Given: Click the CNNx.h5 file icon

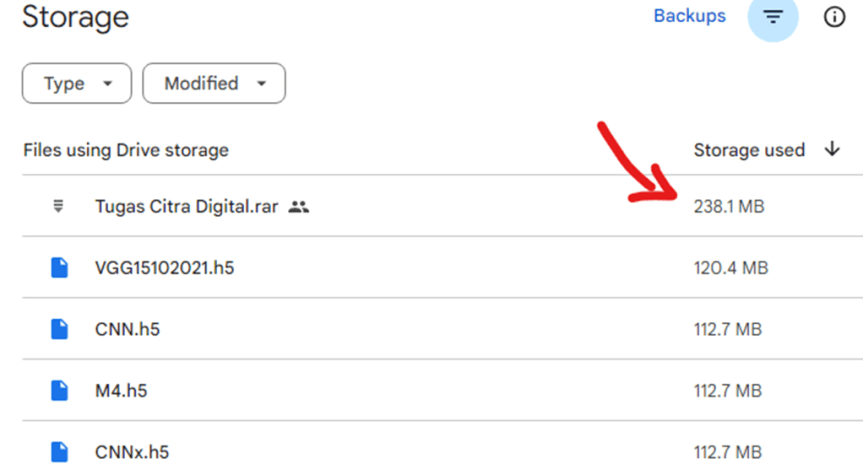Looking at the screenshot, I should 59,452.
